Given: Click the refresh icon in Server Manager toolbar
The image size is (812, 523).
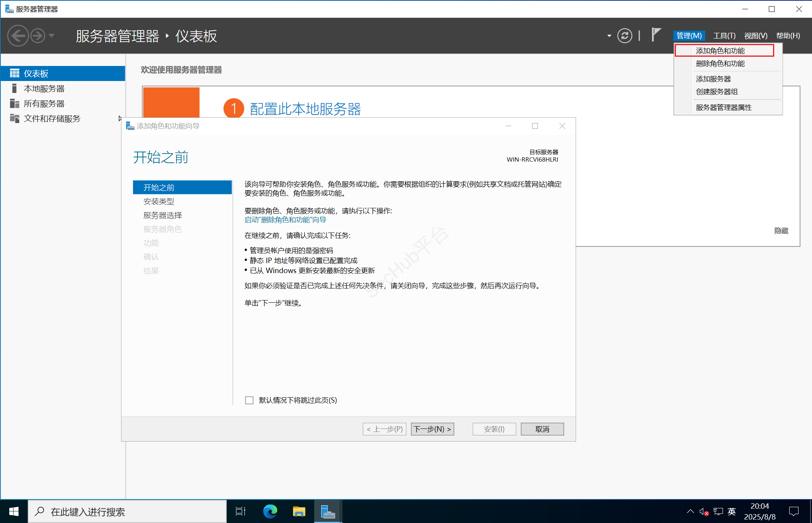Looking at the screenshot, I should click(x=625, y=35).
